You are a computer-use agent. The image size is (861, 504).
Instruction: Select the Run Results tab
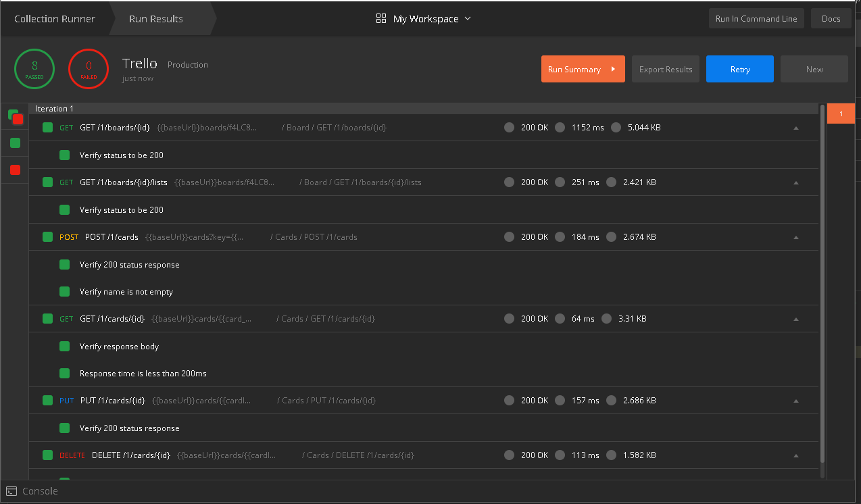tap(156, 19)
